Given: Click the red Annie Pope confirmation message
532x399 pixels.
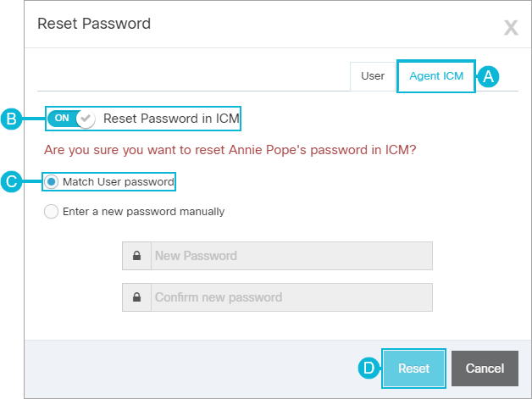Looking at the screenshot, I should click(230, 150).
